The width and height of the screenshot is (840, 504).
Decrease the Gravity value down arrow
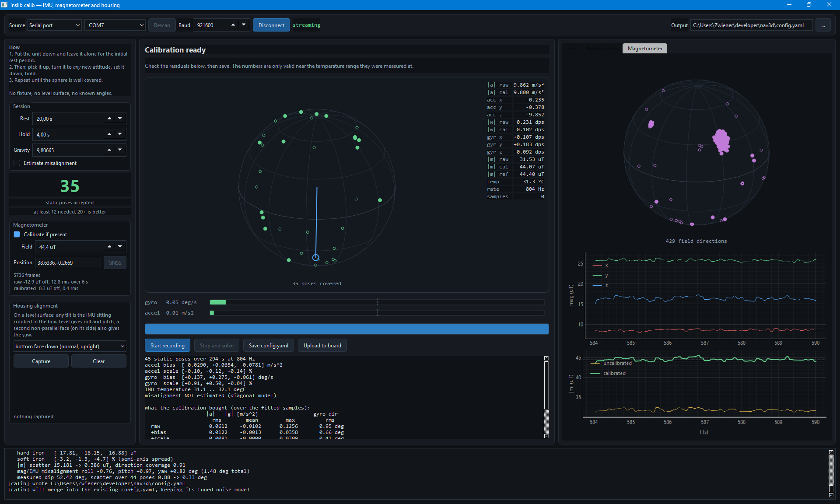(120, 150)
